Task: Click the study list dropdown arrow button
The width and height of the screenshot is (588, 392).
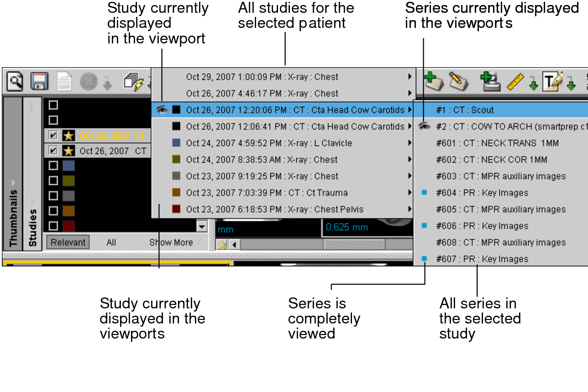Action: (201, 226)
